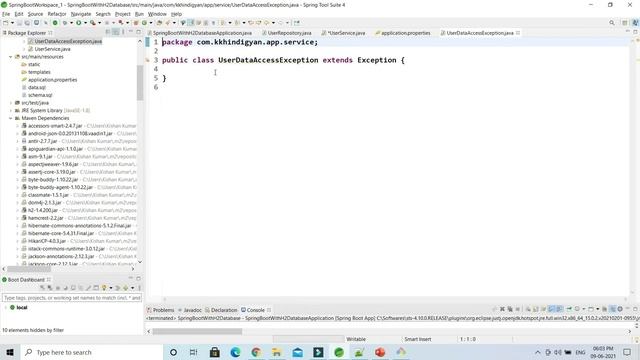Screen dimensions: 640x360
Task: Open the New Java Class dropdown arrow
Action: point(151,23)
